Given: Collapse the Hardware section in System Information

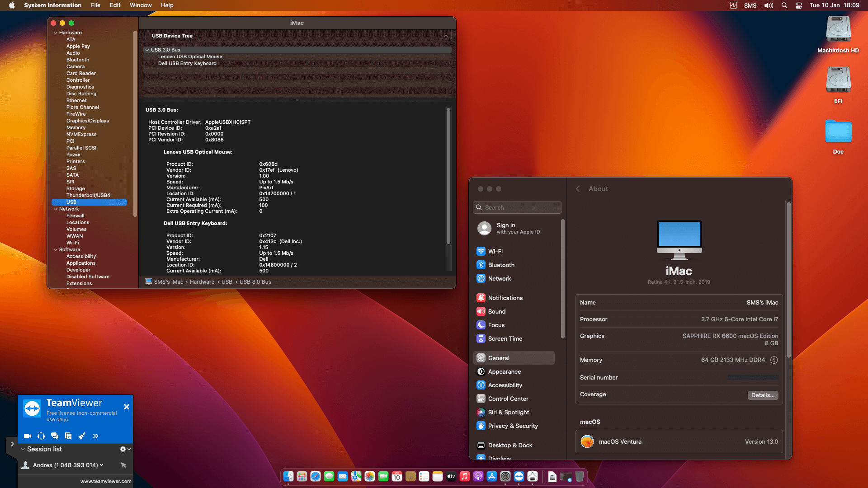Looking at the screenshot, I should (x=55, y=32).
